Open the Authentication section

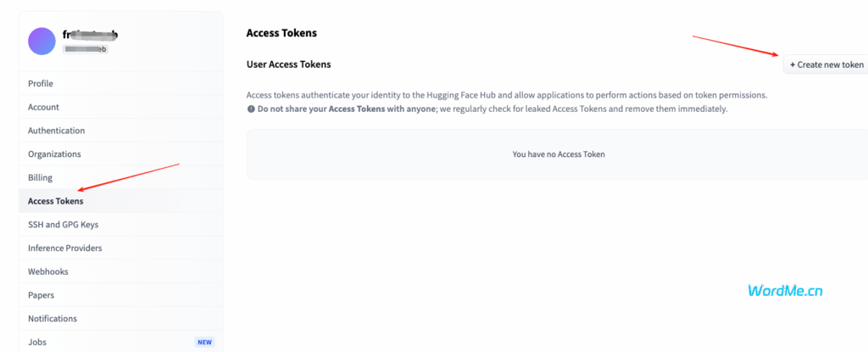coord(120,131)
